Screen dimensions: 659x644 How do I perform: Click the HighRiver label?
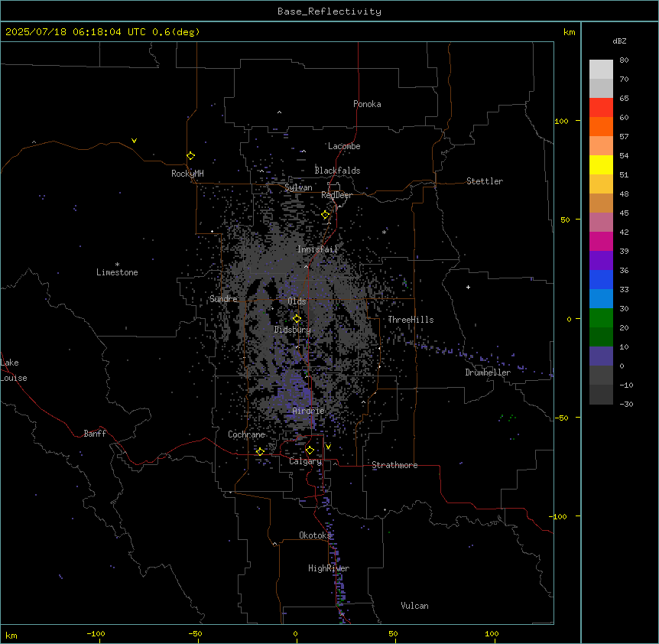tap(329, 568)
